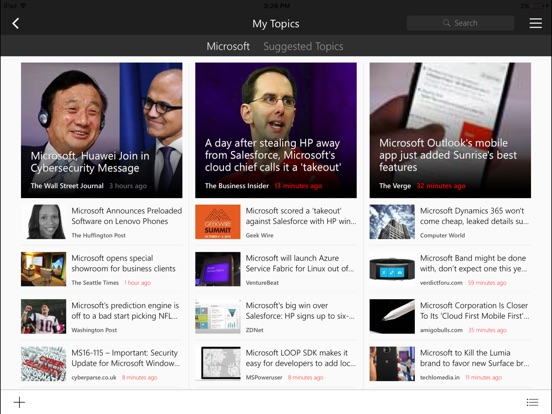Click '59 minutes ago' timestamp
Screen dimensions: 552x414
[487, 283]
